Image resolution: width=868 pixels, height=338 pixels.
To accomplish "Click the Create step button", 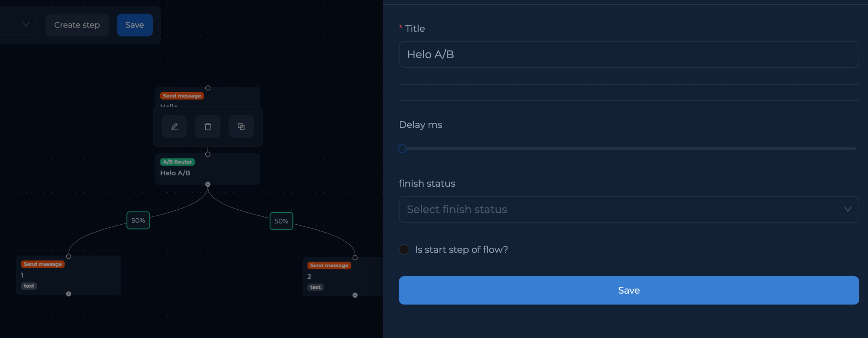I will click(77, 25).
